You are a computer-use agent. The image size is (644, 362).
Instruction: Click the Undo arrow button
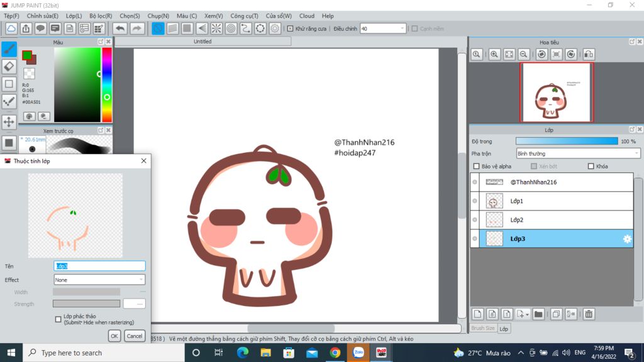120,28
